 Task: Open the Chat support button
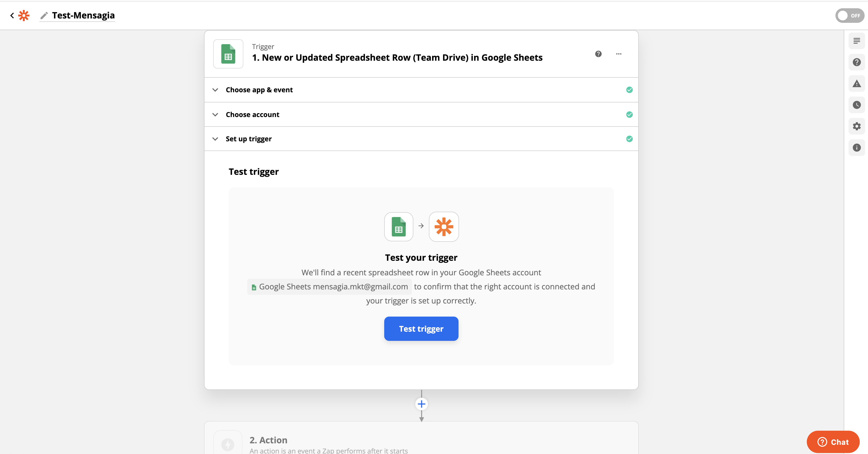click(833, 442)
